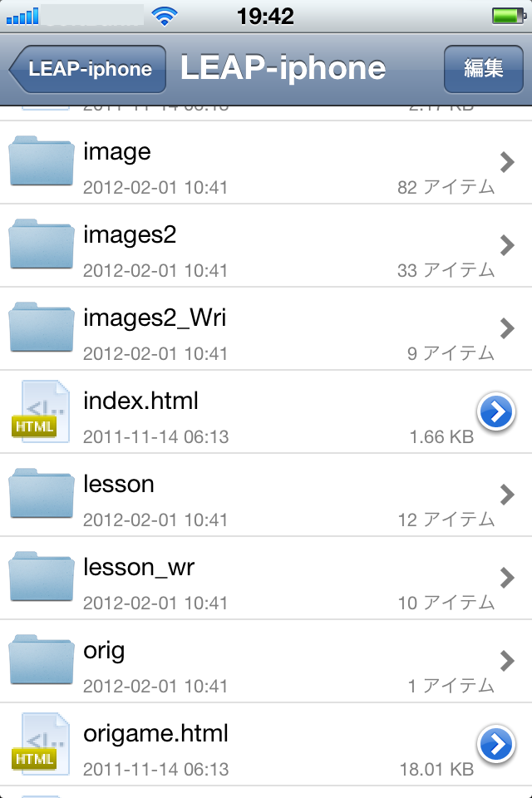
Task: Expand the images2 row chevron
Action: pos(507,245)
